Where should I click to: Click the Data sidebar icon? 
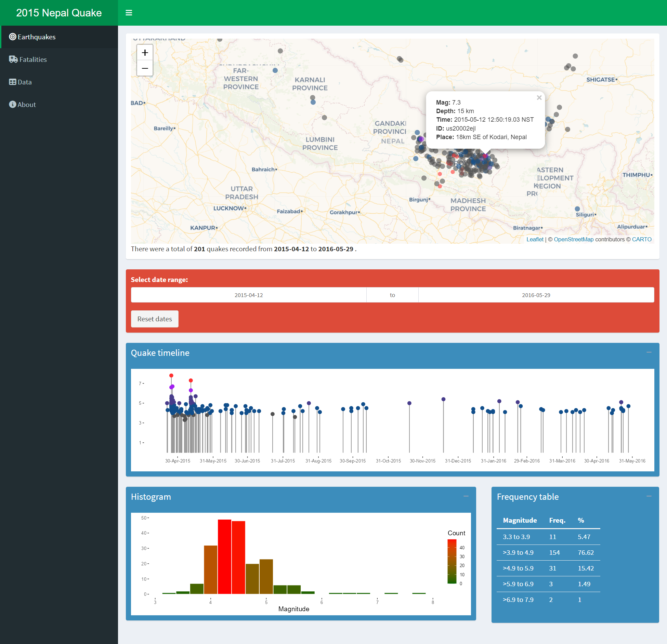coord(12,82)
